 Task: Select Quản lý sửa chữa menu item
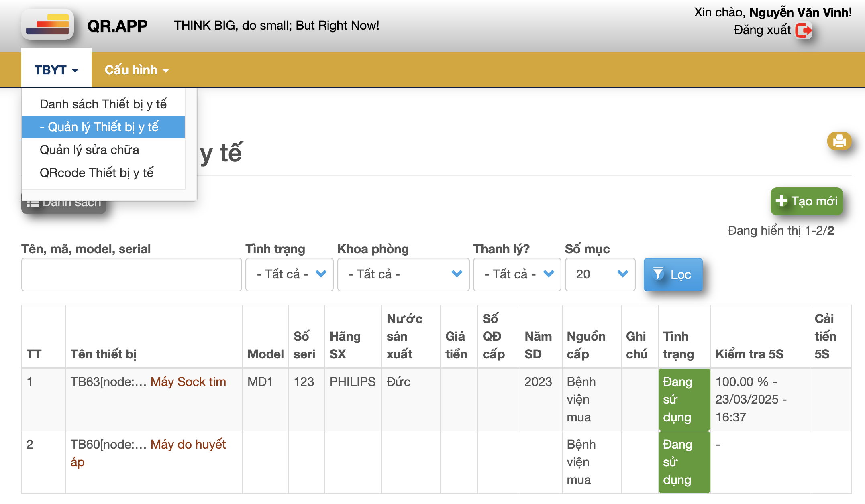(x=90, y=150)
